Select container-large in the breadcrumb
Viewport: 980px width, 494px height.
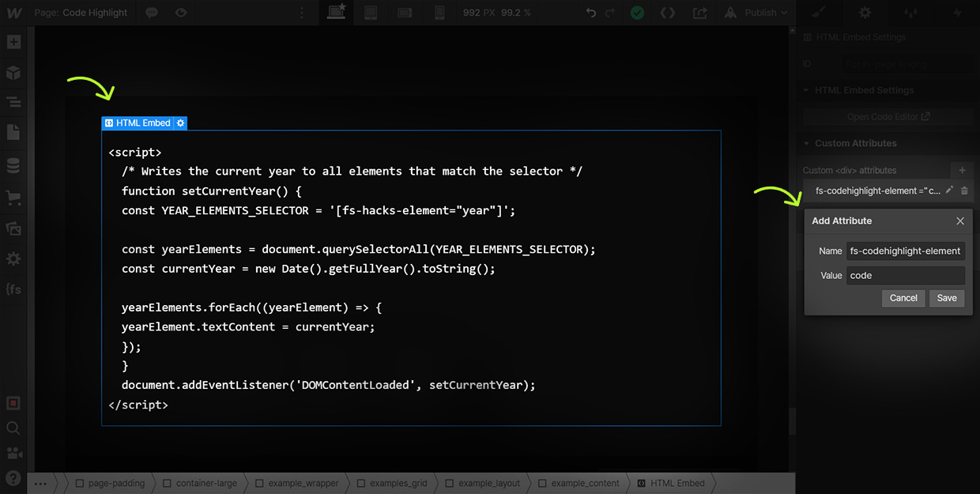coord(200,483)
